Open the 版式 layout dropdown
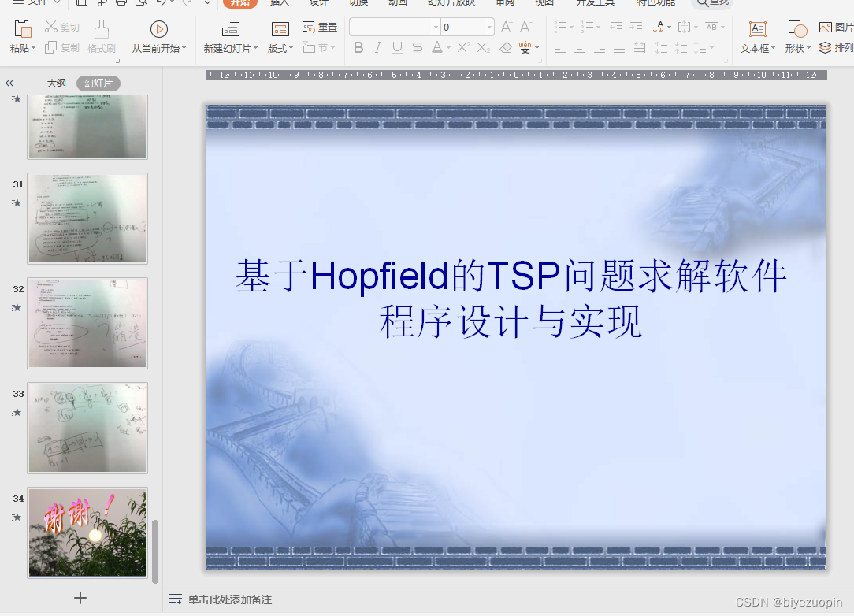The image size is (854, 616). (291, 49)
